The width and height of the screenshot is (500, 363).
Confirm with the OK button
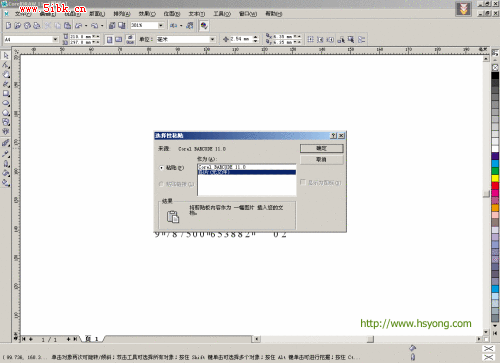click(x=321, y=148)
